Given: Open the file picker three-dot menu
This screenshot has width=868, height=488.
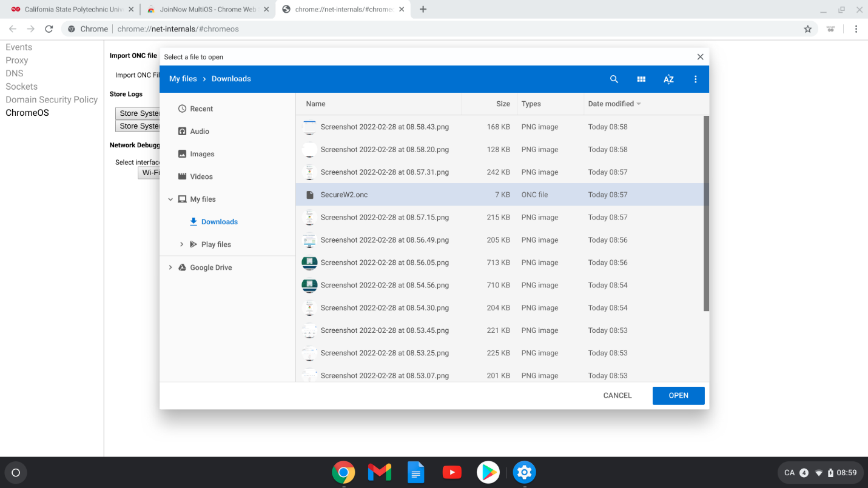Looking at the screenshot, I should point(696,79).
